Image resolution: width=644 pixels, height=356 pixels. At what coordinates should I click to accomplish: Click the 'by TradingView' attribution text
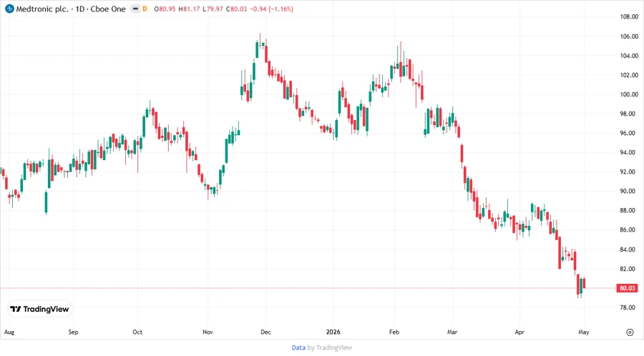pos(330,348)
